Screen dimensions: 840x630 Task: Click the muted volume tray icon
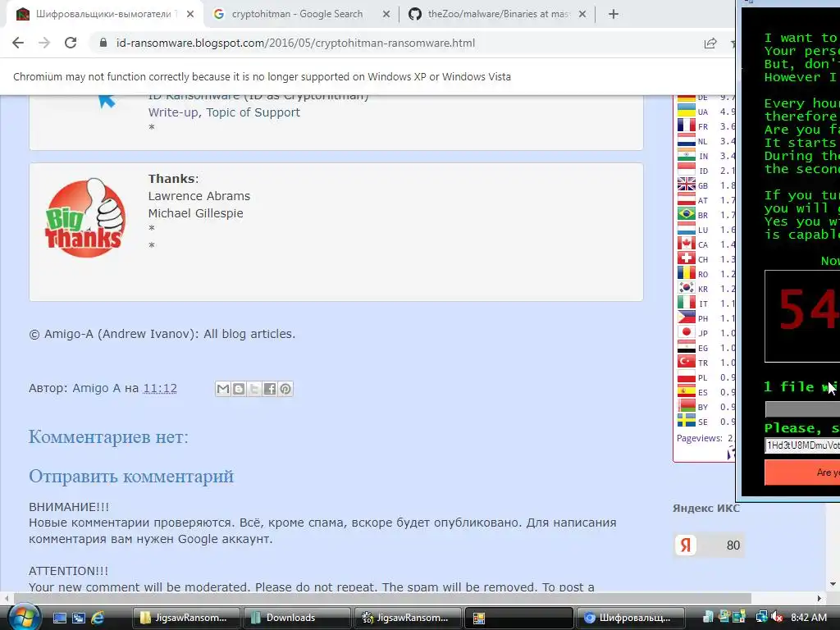click(x=778, y=618)
